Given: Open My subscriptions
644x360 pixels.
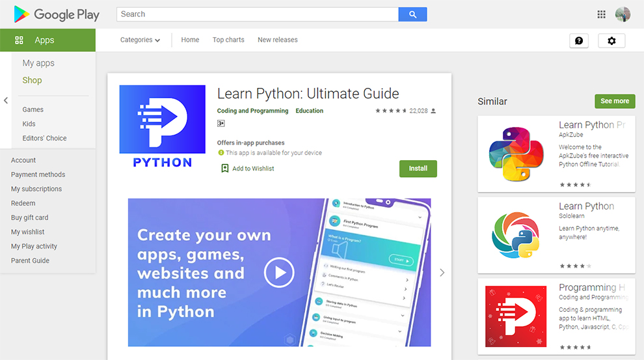Looking at the screenshot, I should coord(36,189).
